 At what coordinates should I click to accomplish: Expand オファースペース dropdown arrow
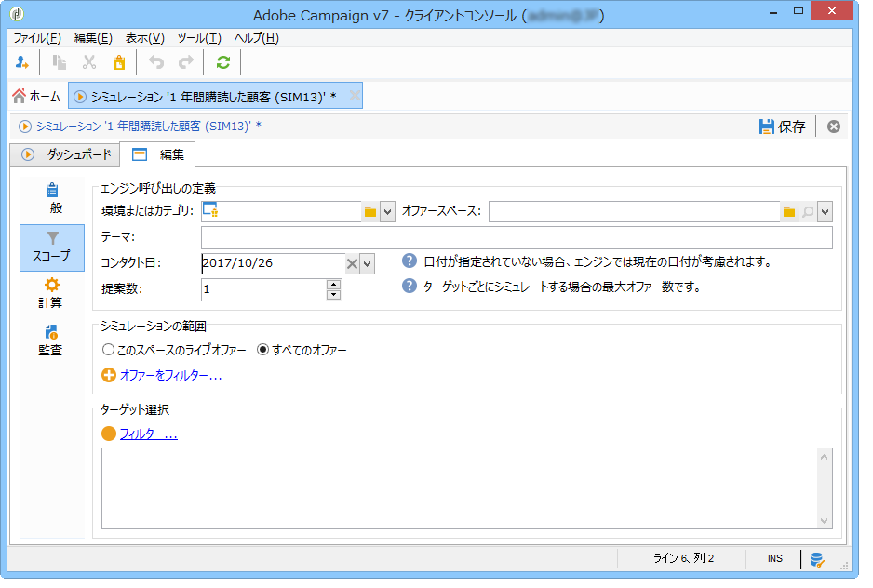pyautogui.click(x=826, y=211)
